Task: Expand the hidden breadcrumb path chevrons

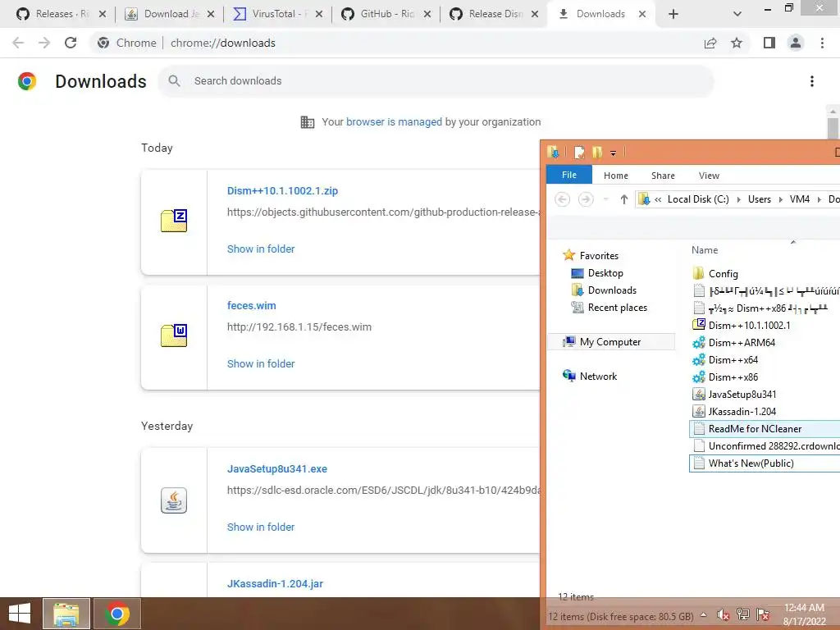Action: click(x=658, y=199)
